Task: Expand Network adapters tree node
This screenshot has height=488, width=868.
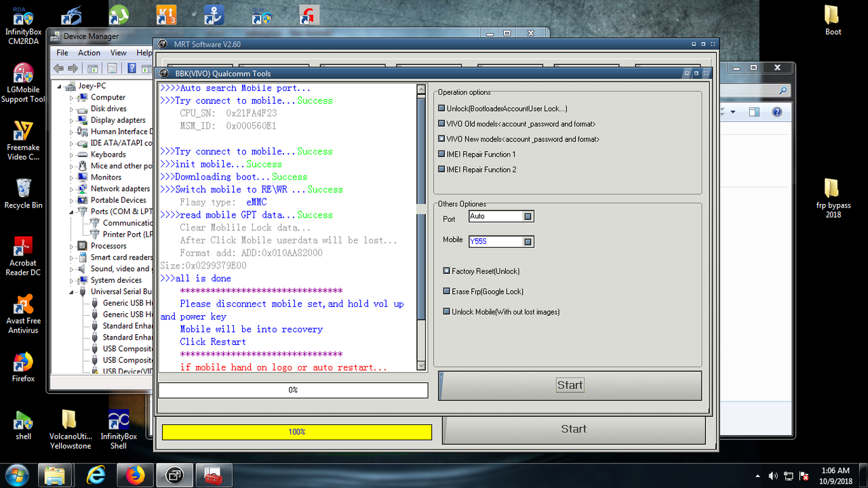Action: click(x=71, y=189)
